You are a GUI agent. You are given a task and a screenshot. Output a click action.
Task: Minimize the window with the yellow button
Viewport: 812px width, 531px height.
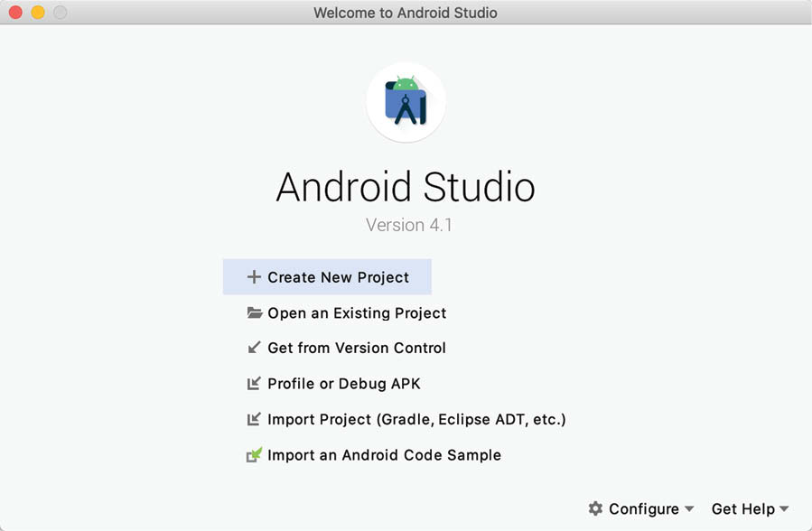(38, 13)
